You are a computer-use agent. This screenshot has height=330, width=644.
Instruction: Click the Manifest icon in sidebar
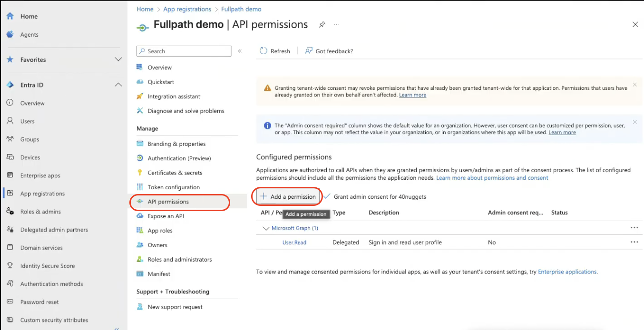coord(140,274)
